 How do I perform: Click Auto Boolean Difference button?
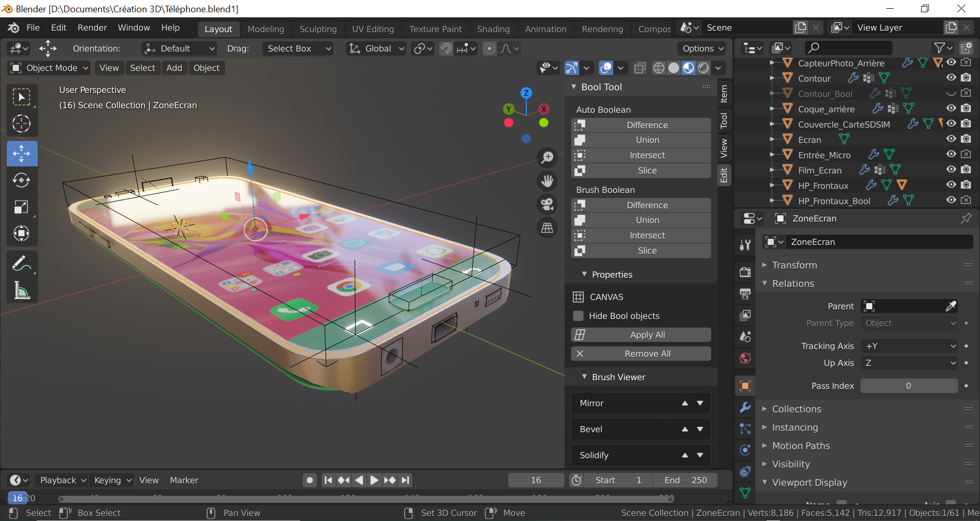(641, 125)
